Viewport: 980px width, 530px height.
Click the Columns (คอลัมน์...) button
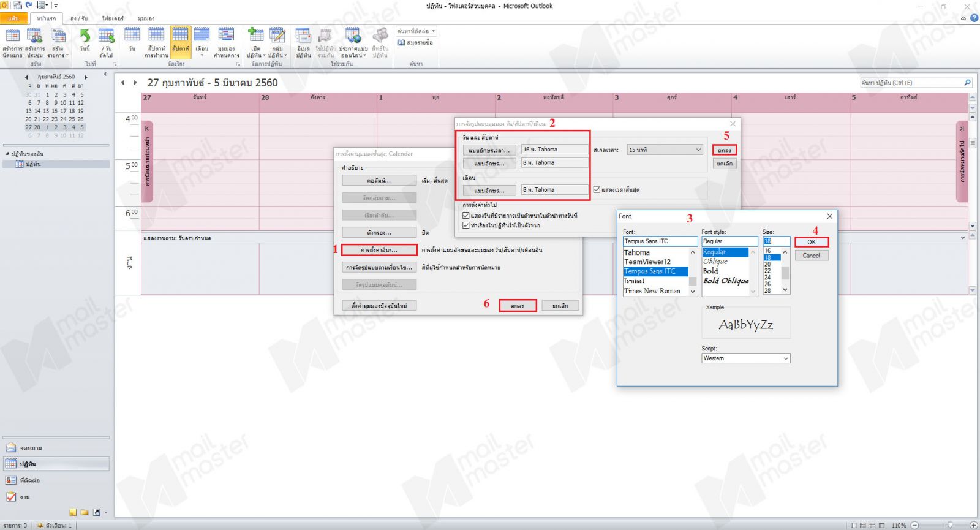[x=379, y=181]
